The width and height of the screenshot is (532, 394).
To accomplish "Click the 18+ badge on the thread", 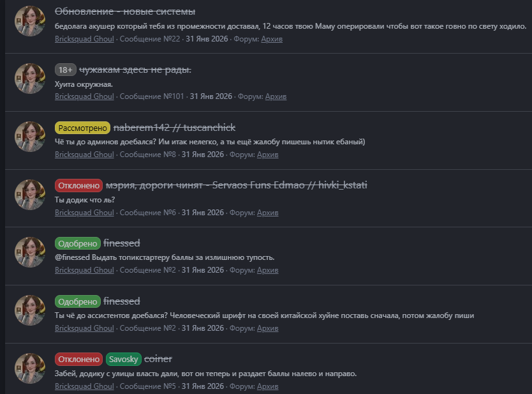I will pyautogui.click(x=66, y=70).
